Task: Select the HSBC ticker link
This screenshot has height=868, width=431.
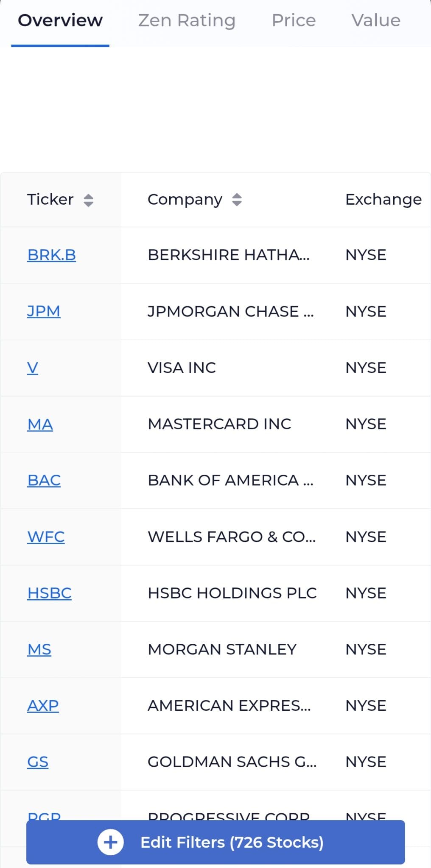Action: pyautogui.click(x=49, y=593)
